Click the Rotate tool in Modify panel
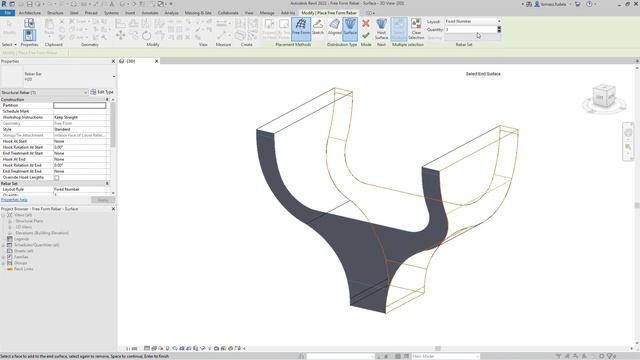This screenshot has height=360, width=640. [x=147, y=36]
